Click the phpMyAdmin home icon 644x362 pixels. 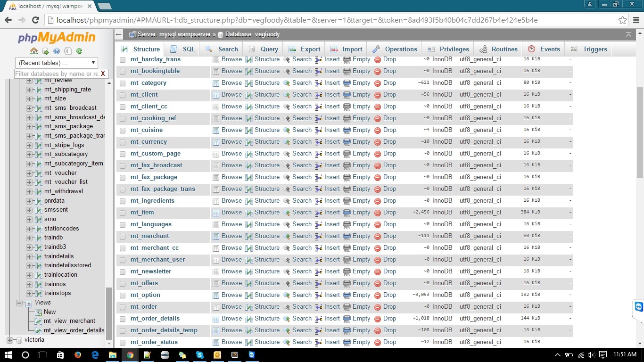point(34,51)
